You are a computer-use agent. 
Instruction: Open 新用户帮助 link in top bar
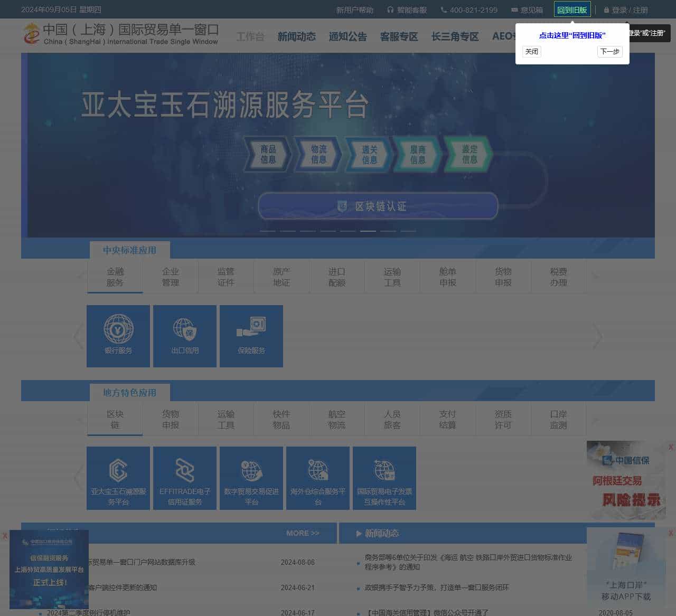[355, 10]
